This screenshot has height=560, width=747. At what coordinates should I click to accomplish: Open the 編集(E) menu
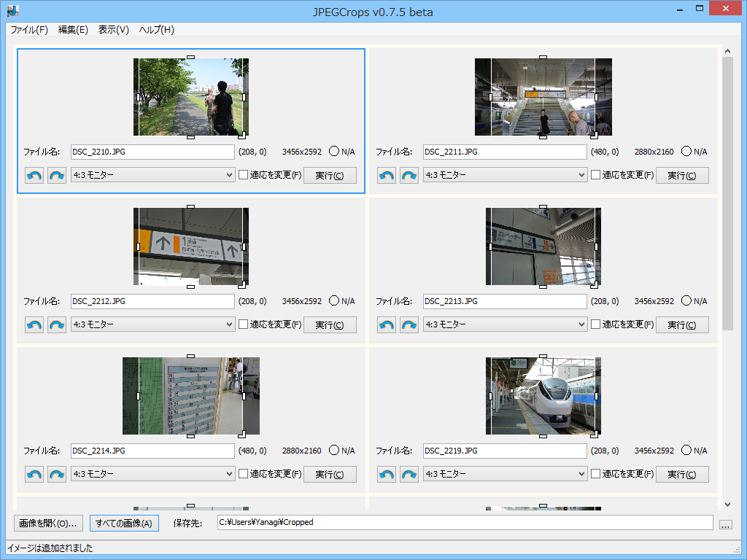(73, 29)
